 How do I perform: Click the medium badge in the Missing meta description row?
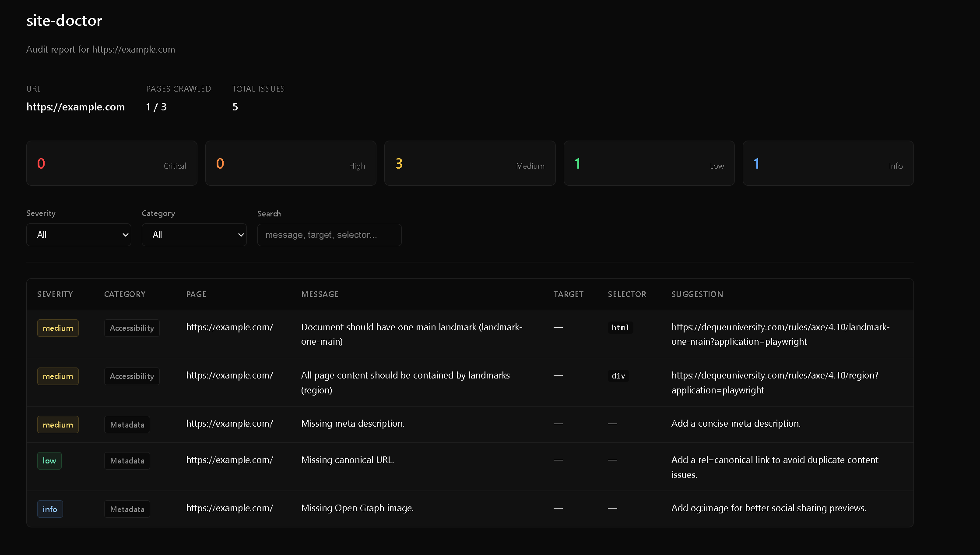(58, 424)
